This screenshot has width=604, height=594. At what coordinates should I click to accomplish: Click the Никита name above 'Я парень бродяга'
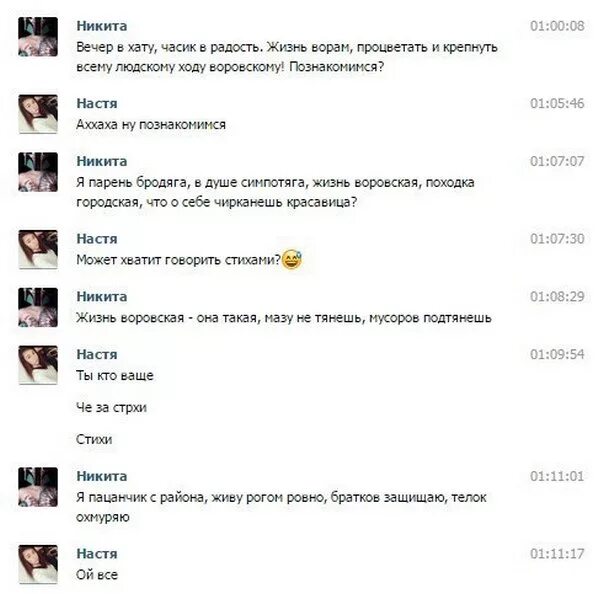pos(102,161)
